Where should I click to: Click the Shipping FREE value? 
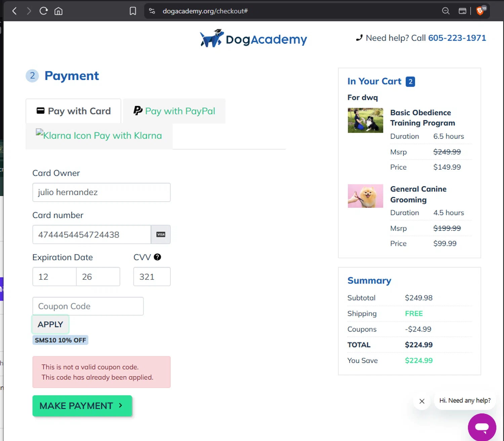[x=414, y=314]
